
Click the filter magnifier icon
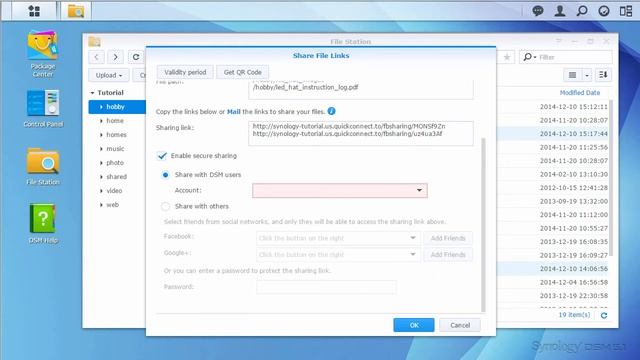(529, 57)
